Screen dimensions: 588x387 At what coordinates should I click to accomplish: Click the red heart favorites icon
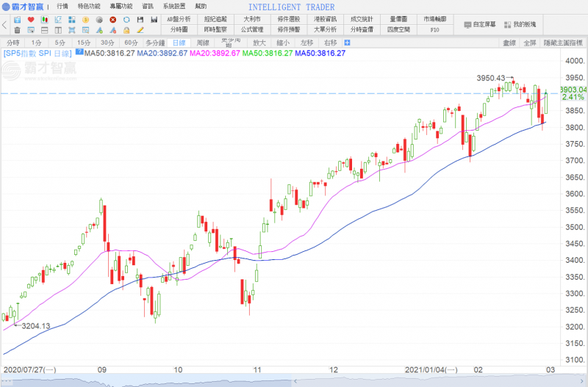[x=31, y=19]
